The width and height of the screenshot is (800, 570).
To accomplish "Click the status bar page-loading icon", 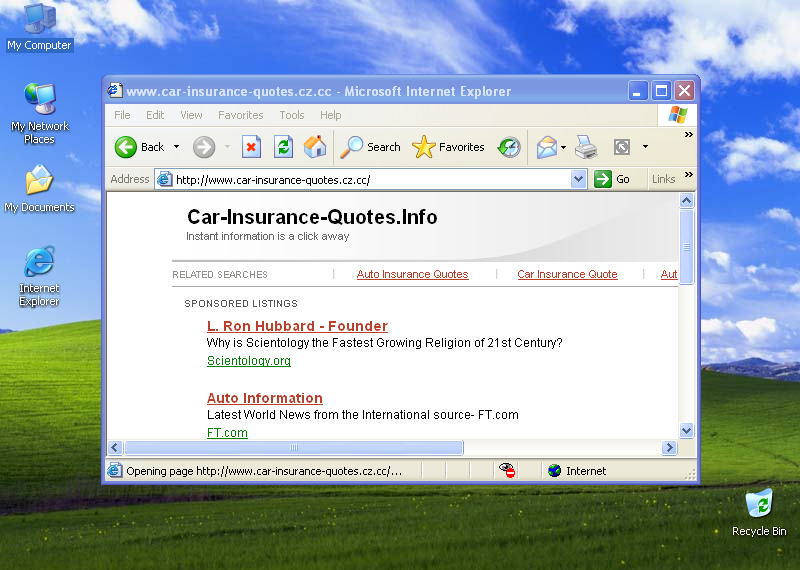I will pyautogui.click(x=115, y=470).
